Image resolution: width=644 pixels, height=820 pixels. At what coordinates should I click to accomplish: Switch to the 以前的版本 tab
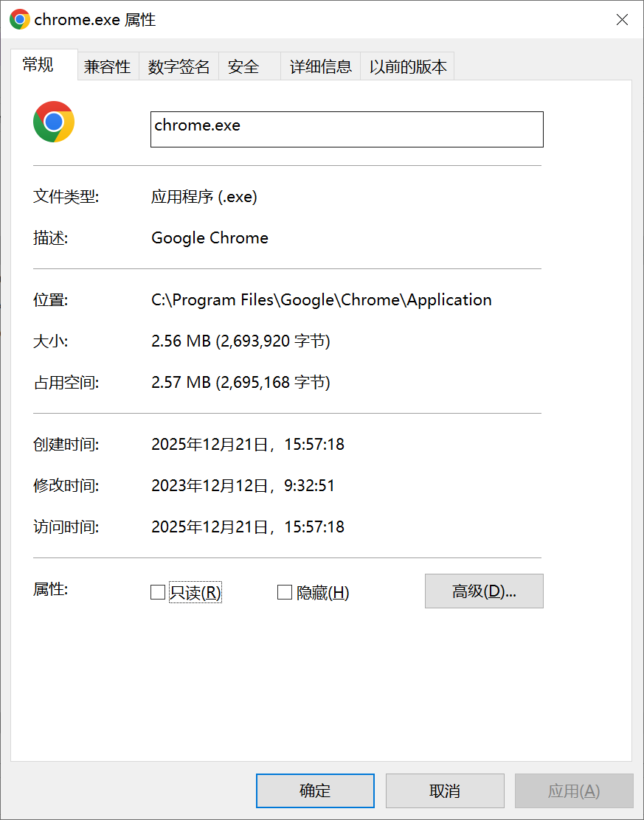pyautogui.click(x=406, y=66)
